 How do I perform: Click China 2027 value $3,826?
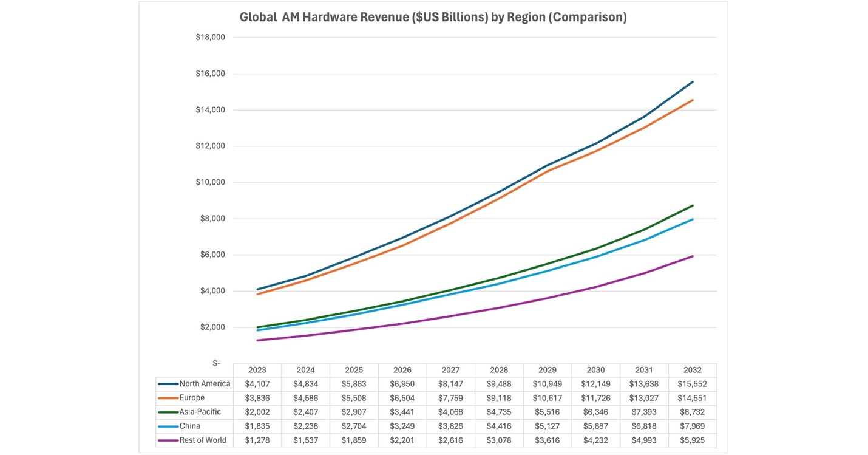click(450, 426)
